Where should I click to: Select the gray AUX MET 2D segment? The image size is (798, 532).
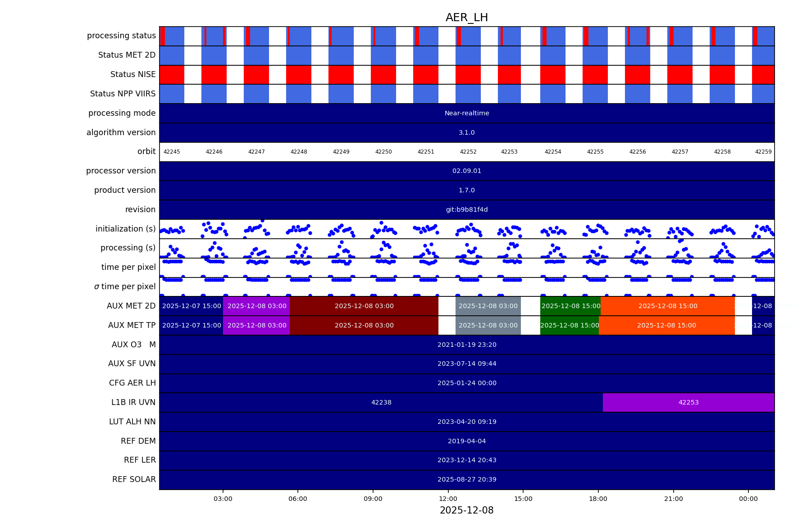tap(488, 306)
